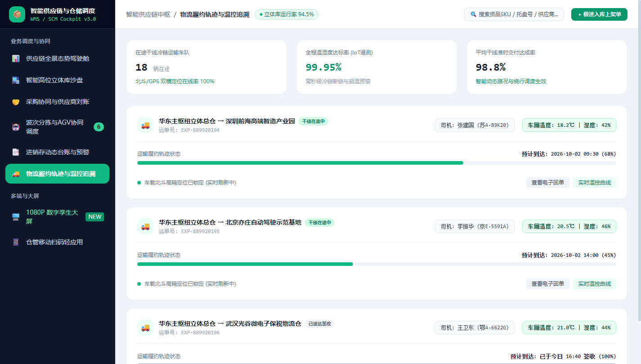Click driver tag 王卫东（鄂A·6622G）
The height and width of the screenshot is (364, 641).
[x=475, y=328]
